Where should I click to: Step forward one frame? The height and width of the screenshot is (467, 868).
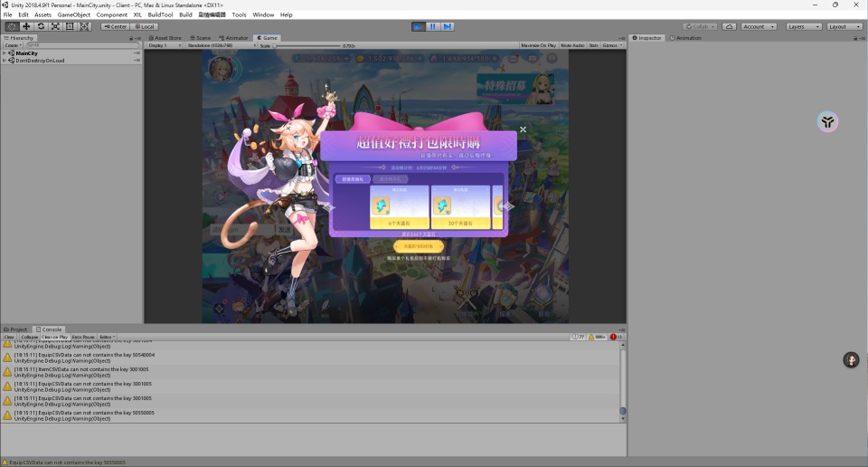(448, 26)
